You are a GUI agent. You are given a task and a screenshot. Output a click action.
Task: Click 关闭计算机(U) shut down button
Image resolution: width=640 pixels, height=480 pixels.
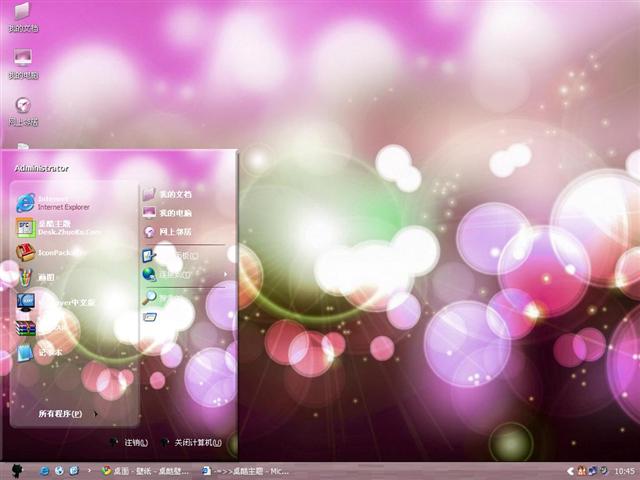point(192,442)
